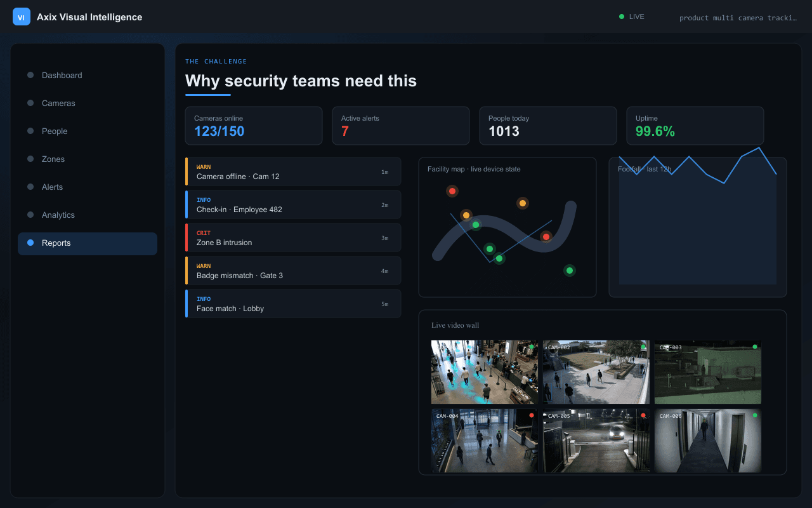
Task: Click the green LIVE status dot
Action: pos(622,17)
